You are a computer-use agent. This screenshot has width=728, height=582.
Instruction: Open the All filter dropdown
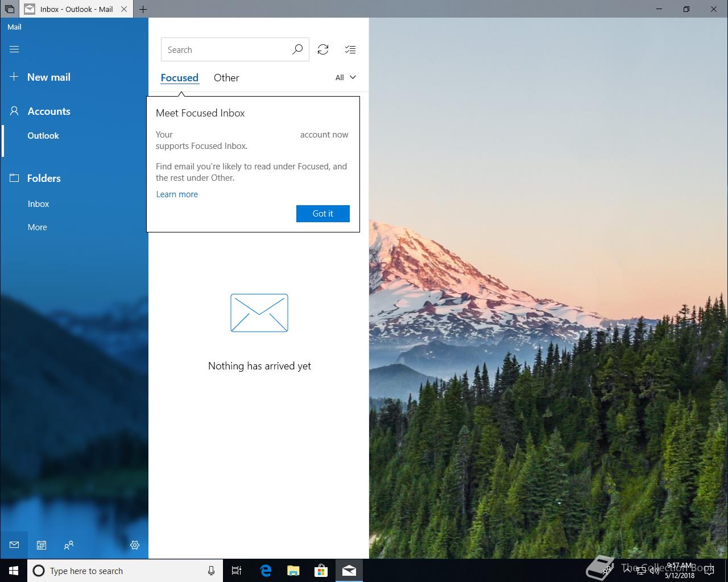(346, 78)
